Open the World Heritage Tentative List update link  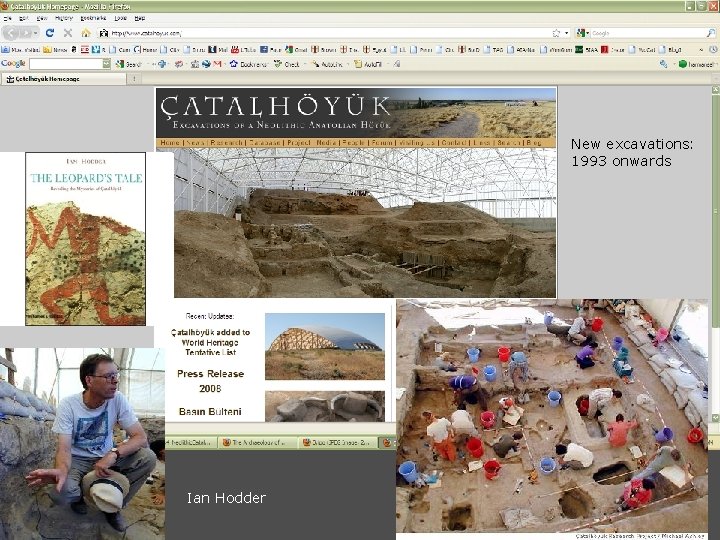pyautogui.click(x=210, y=342)
